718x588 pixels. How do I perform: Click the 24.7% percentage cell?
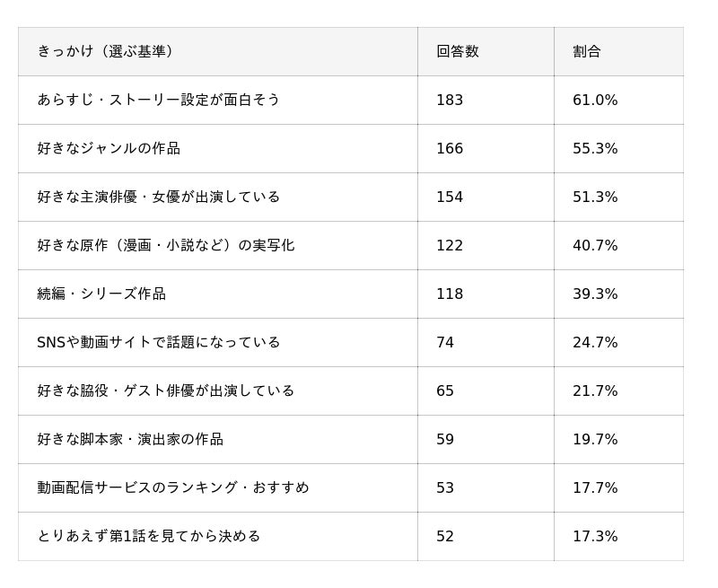coord(595,342)
